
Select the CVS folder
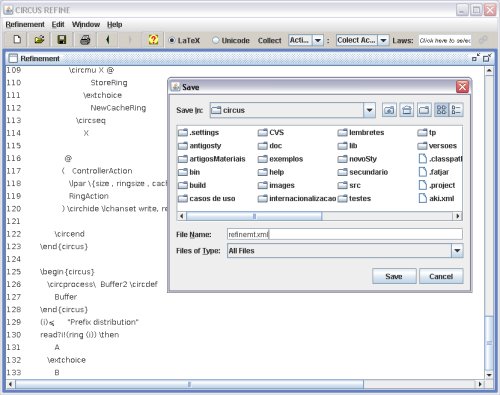point(271,132)
